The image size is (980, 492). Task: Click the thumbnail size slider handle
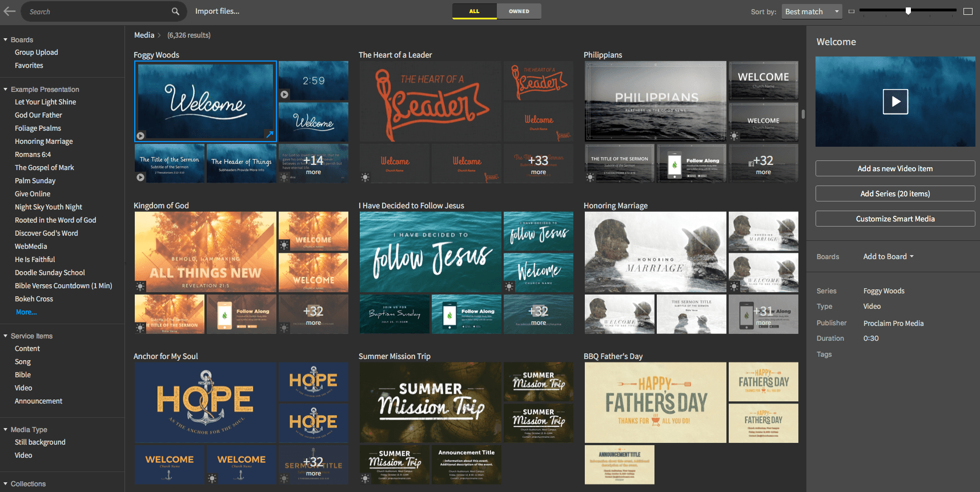pos(908,11)
